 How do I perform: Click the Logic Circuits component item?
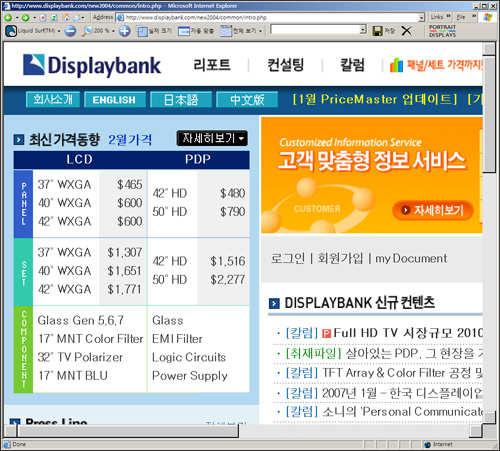click(x=189, y=358)
